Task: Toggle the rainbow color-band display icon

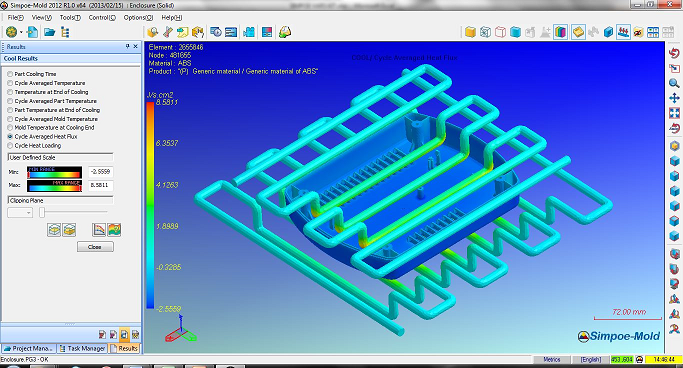Action: 561,32
